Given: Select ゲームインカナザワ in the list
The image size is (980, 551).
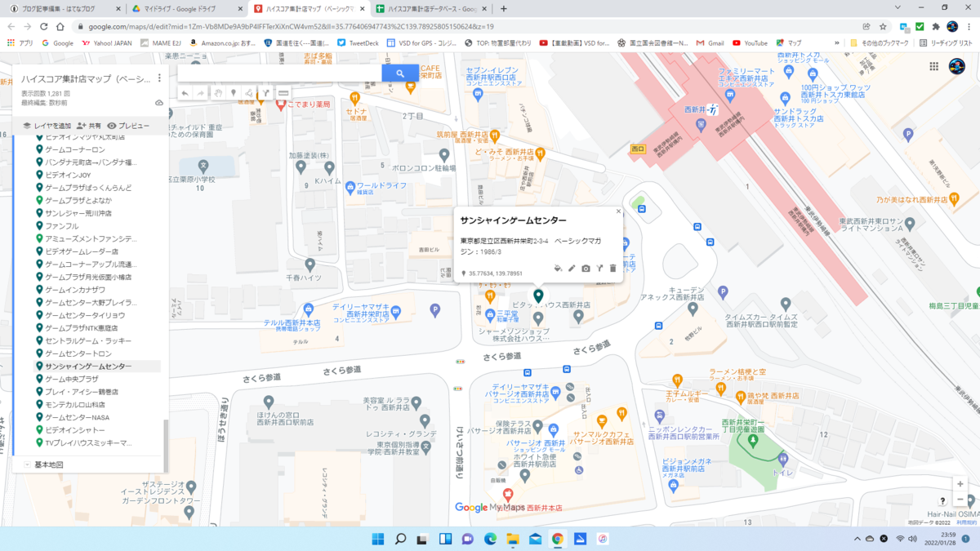Looking at the screenshot, I should tap(75, 290).
